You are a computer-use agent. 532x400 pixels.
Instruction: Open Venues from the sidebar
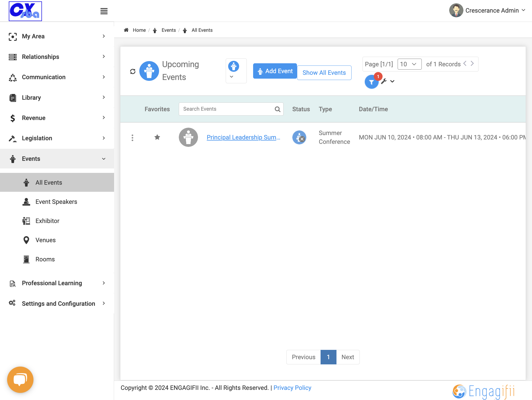click(x=57, y=240)
